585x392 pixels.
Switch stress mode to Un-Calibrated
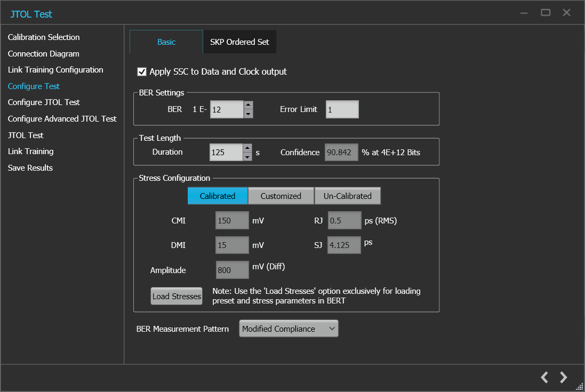(x=348, y=196)
